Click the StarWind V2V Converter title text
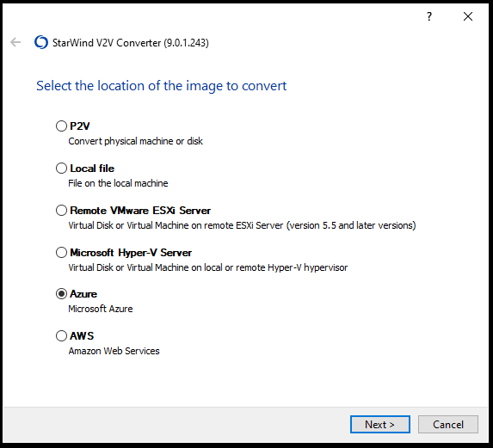 pos(131,42)
